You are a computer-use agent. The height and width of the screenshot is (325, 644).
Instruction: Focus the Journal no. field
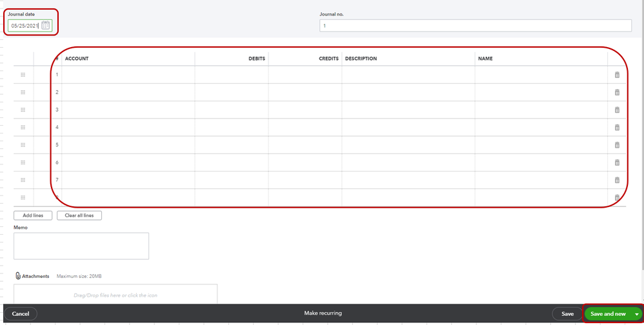click(x=476, y=25)
